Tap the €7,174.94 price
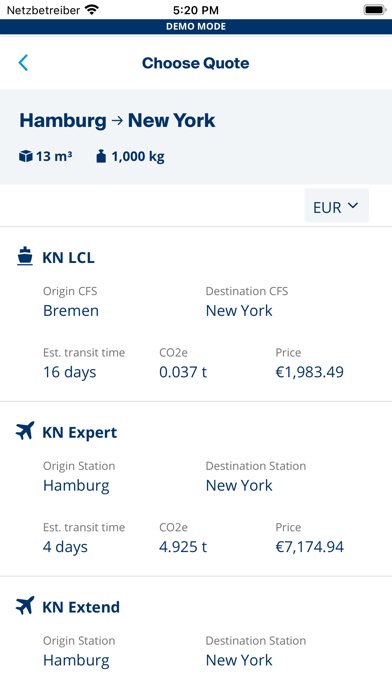 [309, 546]
